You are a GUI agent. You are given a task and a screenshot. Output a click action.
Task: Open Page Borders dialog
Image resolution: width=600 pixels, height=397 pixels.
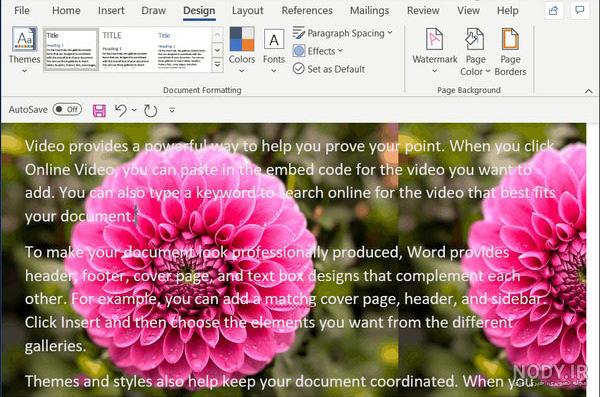pos(510,51)
